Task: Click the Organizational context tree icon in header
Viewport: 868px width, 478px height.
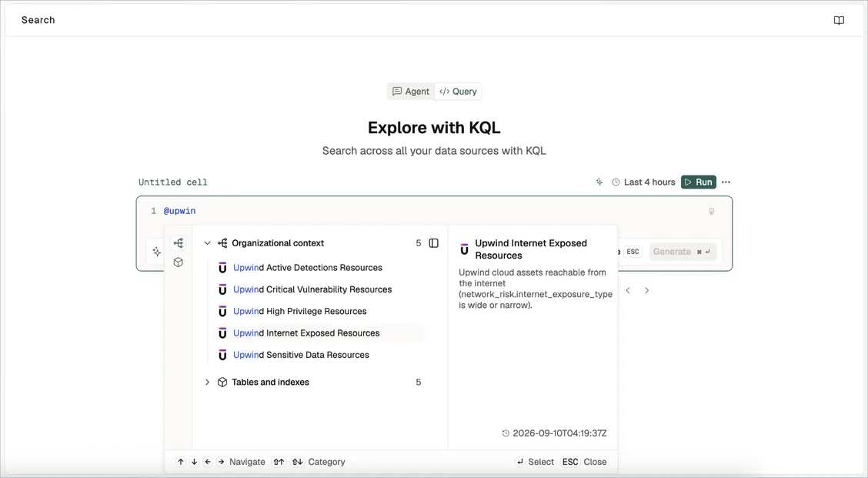Action: (222, 243)
